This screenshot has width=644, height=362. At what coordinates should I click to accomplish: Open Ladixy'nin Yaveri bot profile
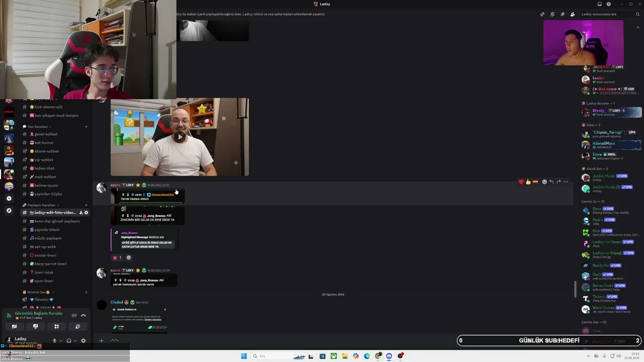[611, 244]
